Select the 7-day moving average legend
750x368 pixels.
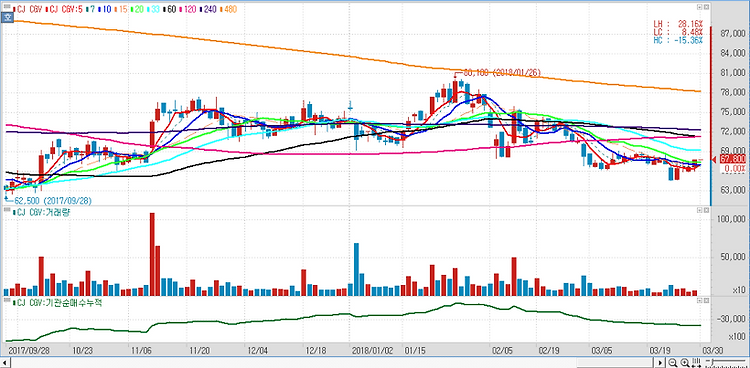[90, 9]
